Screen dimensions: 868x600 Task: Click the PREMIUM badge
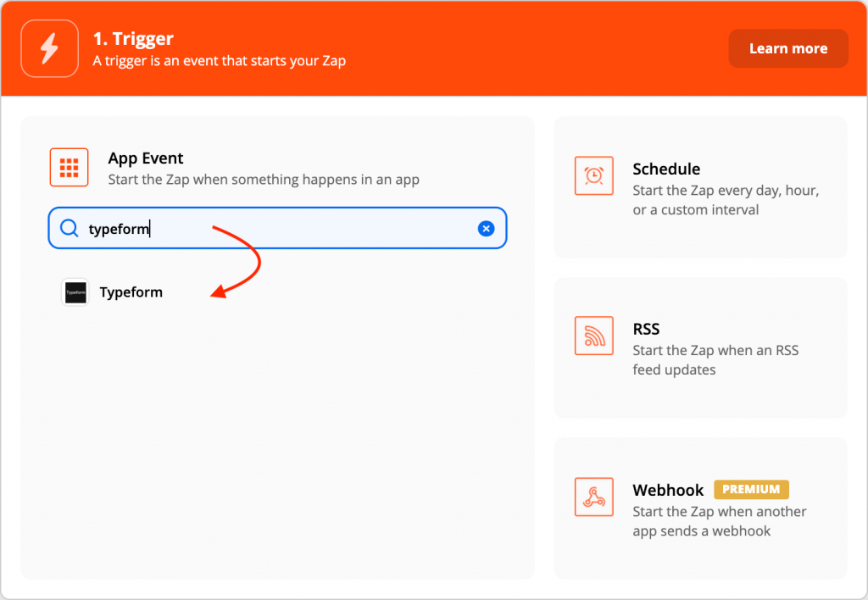pyautogui.click(x=751, y=489)
